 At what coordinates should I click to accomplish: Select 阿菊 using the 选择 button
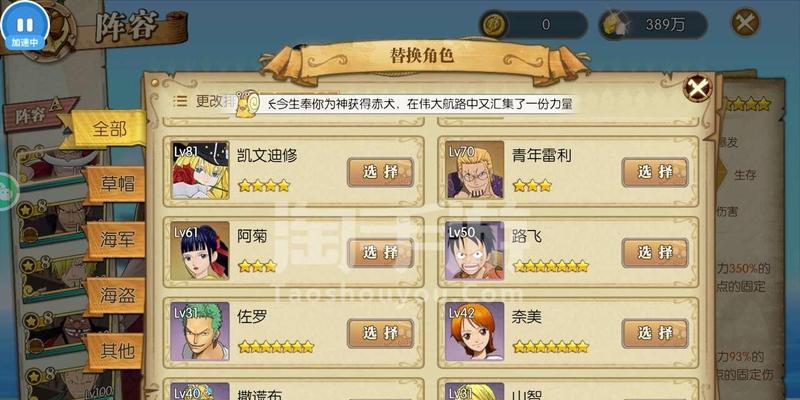click(380, 253)
